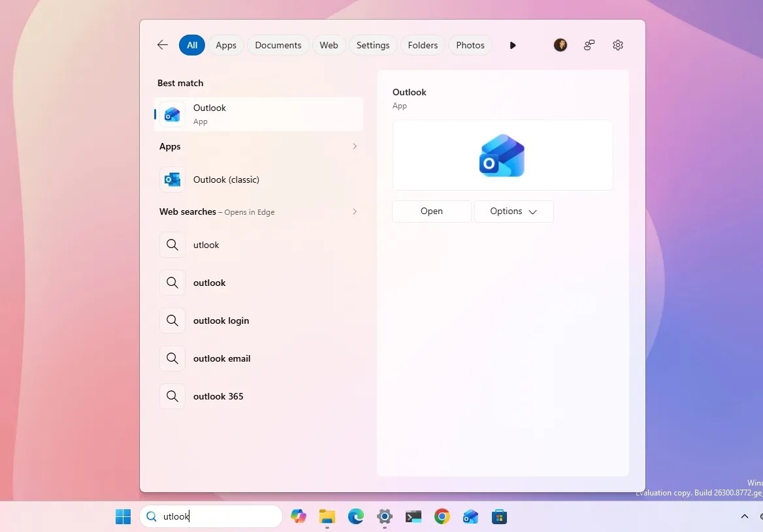The image size is (763, 532).
Task: Click the taskbar search box
Action: 211,516
